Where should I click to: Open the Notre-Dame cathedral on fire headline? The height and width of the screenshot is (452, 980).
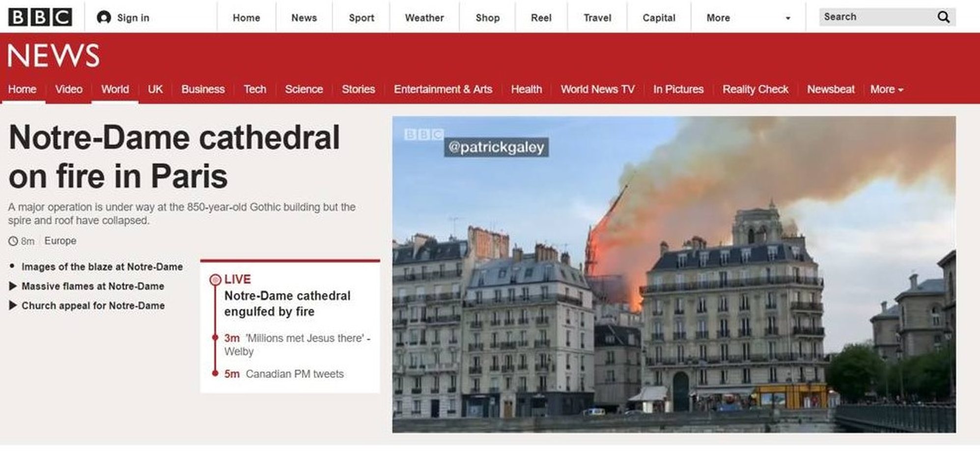[174, 156]
